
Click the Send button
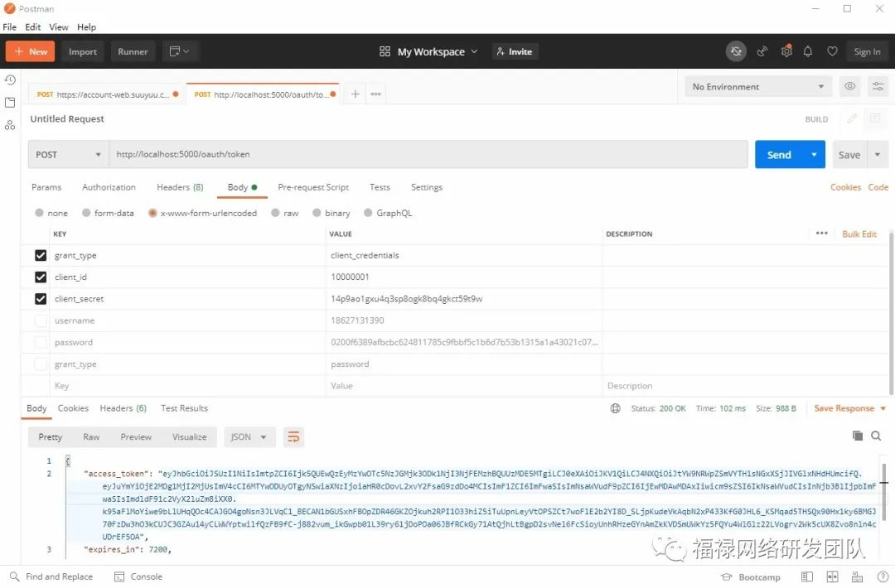pyautogui.click(x=779, y=155)
